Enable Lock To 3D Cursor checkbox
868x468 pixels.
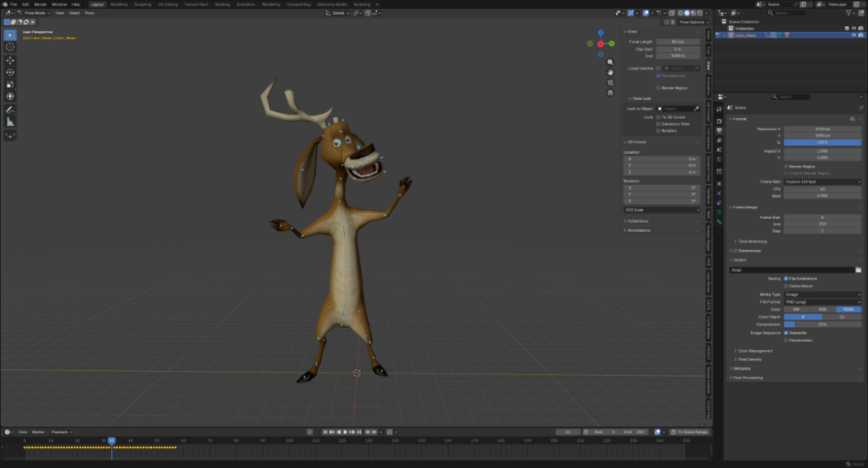[x=658, y=117]
